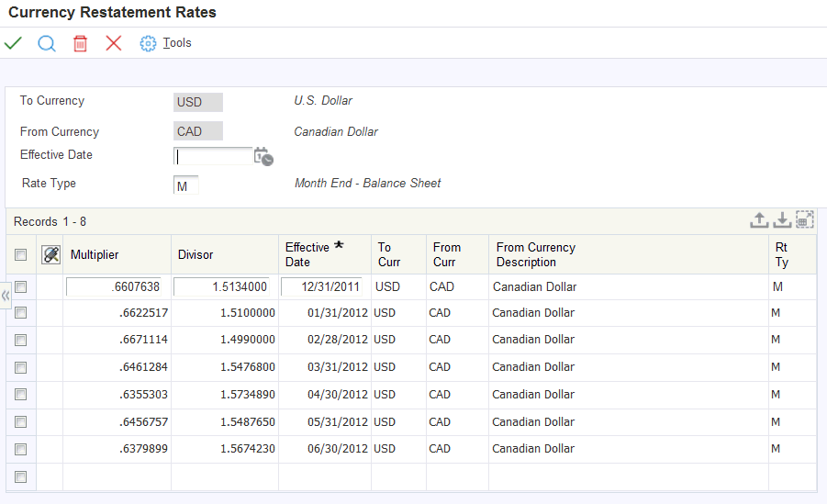Click the date cell 04/30/2012
This screenshot has height=504, width=827.
pyautogui.click(x=338, y=394)
